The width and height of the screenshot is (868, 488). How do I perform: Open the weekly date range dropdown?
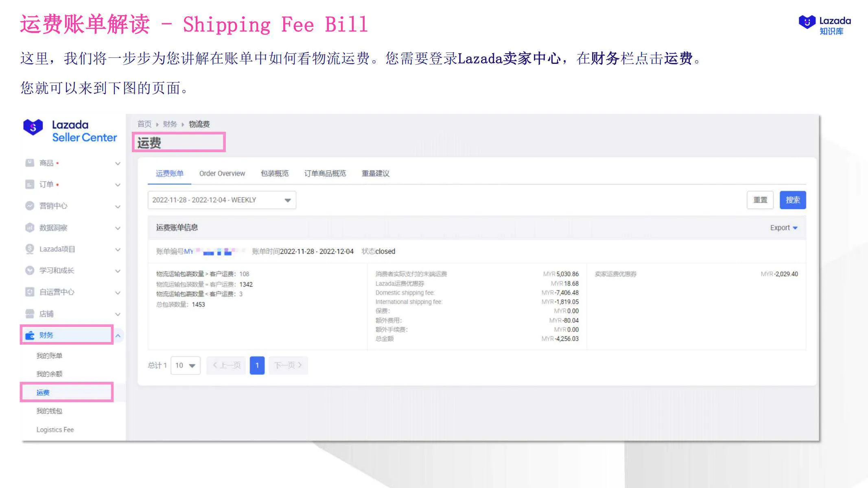point(288,200)
